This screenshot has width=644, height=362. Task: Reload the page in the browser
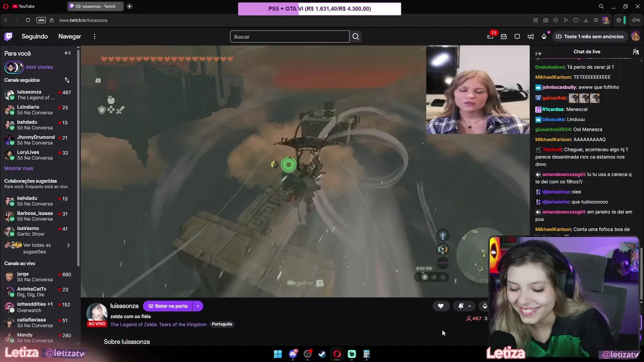coord(28,20)
